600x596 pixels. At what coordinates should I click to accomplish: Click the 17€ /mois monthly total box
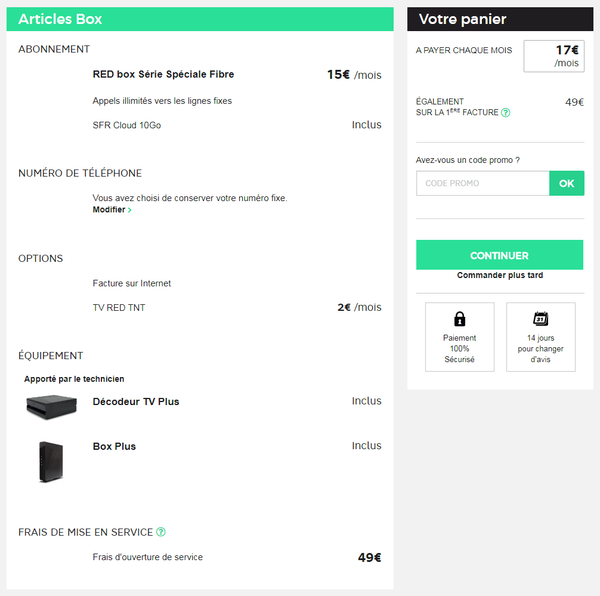tap(553, 56)
